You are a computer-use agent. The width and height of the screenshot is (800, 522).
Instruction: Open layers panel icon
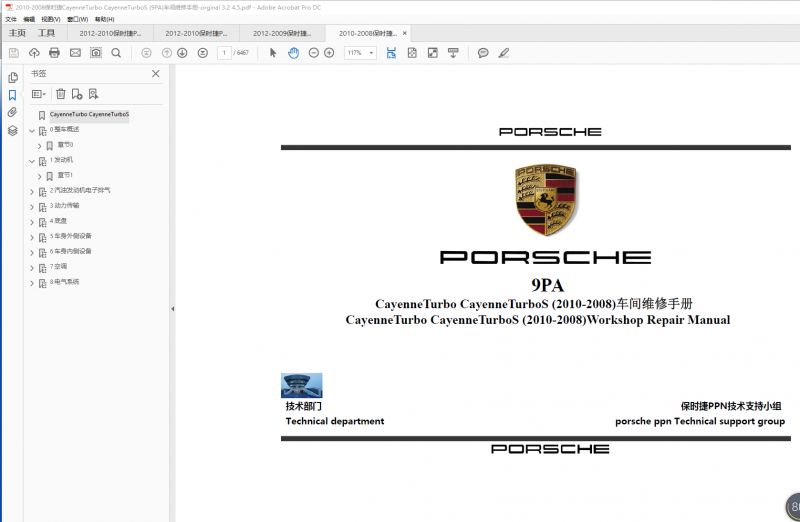point(13,130)
